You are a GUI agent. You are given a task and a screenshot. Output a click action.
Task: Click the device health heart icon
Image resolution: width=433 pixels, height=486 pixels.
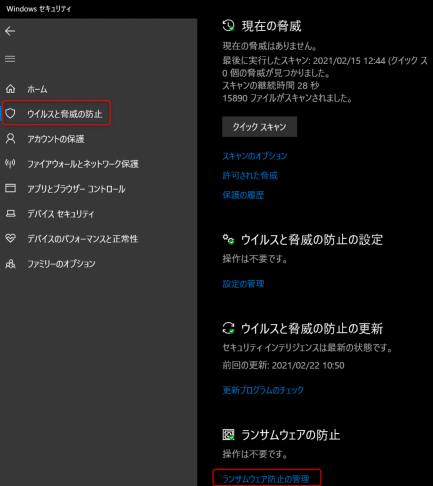click(x=10, y=238)
